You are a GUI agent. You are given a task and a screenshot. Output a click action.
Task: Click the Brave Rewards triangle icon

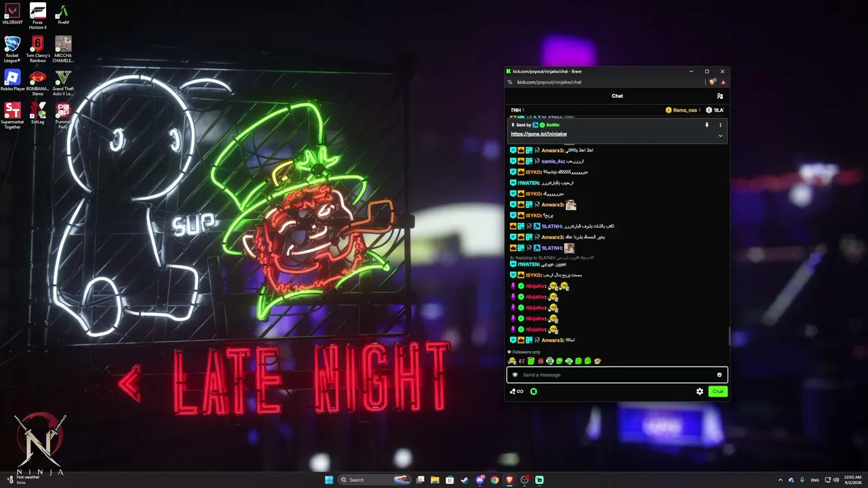[724, 82]
